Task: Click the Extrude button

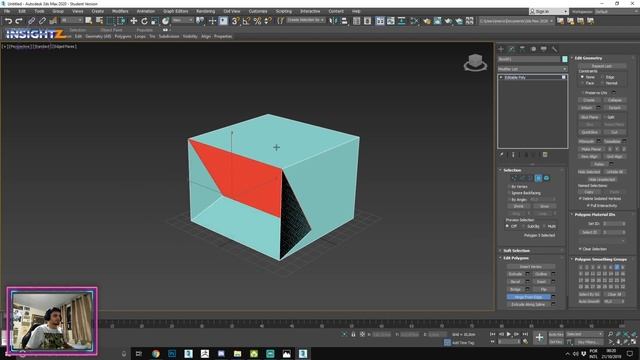Action: pyautogui.click(x=516, y=274)
